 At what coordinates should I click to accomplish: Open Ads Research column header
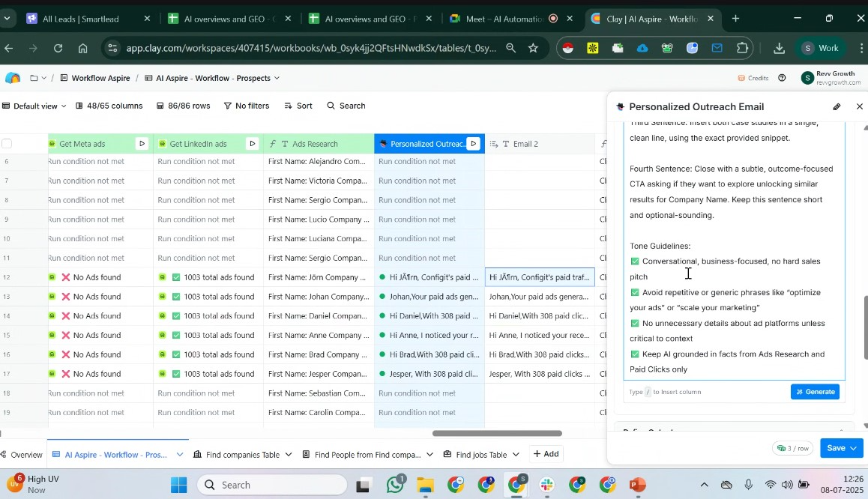tap(319, 144)
